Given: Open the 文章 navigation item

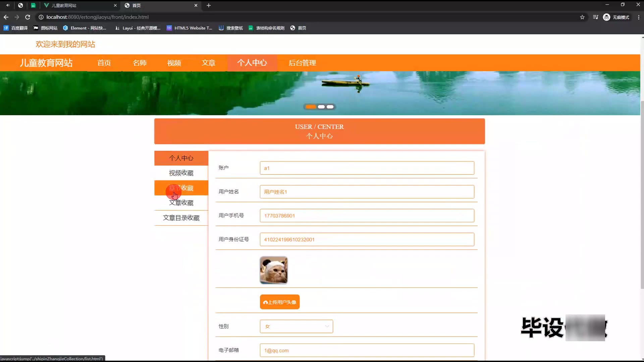Looking at the screenshot, I should 208,63.
